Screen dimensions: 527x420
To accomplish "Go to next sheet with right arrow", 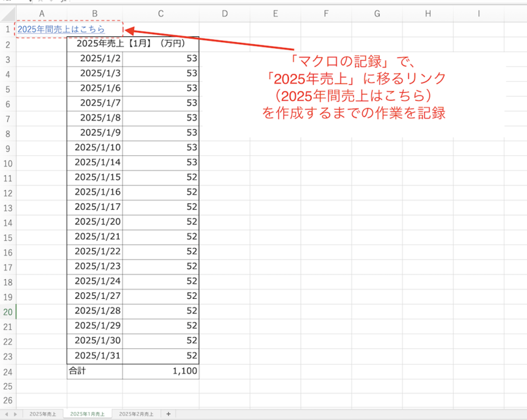I will [x=15, y=414].
